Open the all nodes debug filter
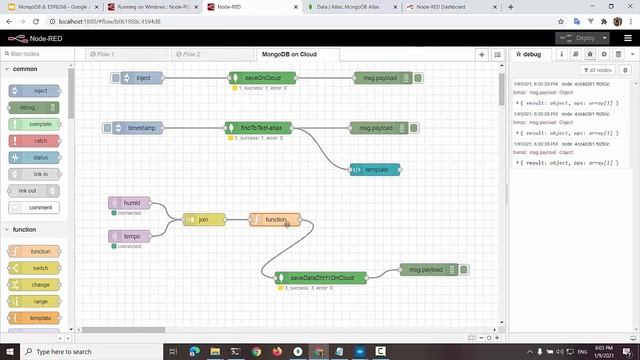The image size is (640, 360). pyautogui.click(x=598, y=70)
